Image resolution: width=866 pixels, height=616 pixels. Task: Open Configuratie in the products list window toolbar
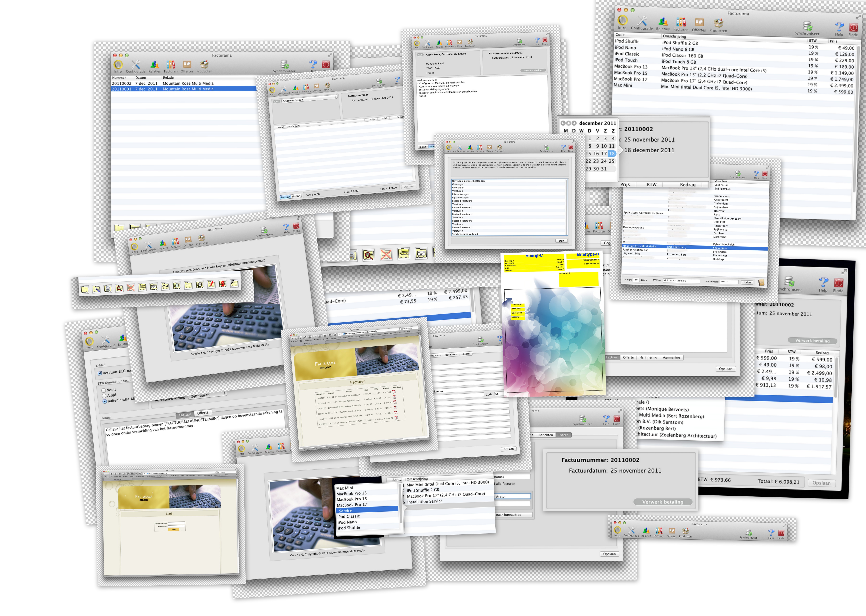[642, 23]
